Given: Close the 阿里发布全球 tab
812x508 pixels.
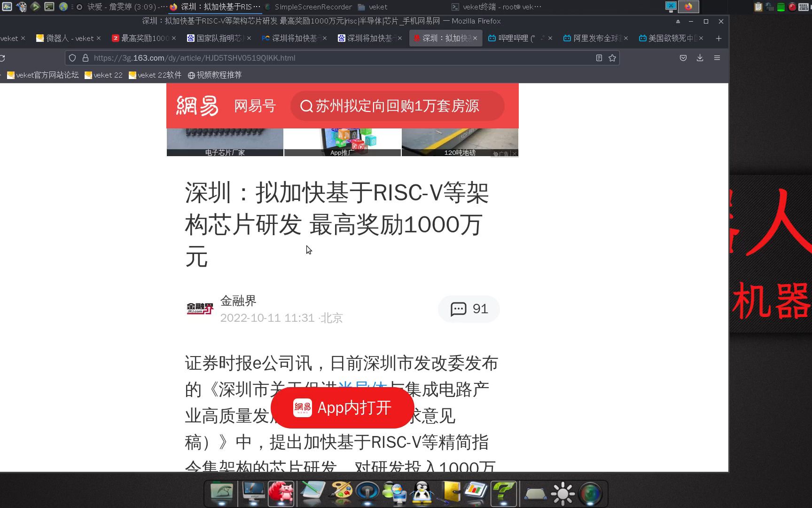Looking at the screenshot, I should point(626,38).
